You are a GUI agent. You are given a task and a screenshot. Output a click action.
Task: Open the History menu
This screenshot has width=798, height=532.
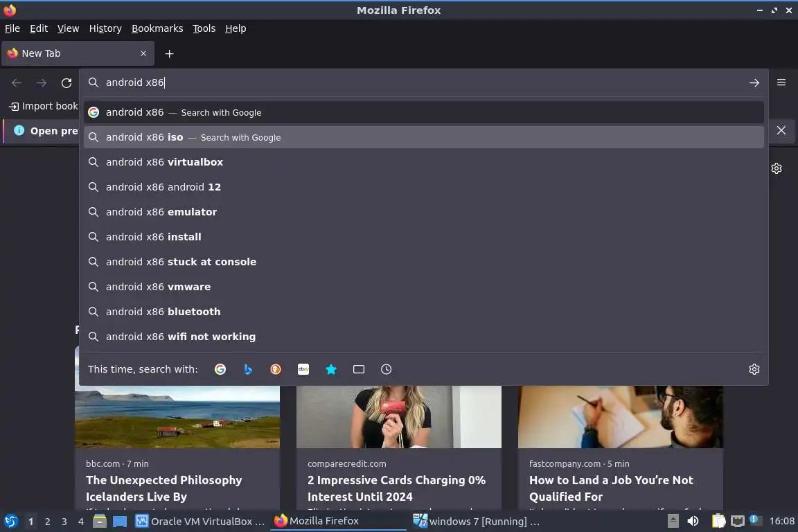click(105, 28)
